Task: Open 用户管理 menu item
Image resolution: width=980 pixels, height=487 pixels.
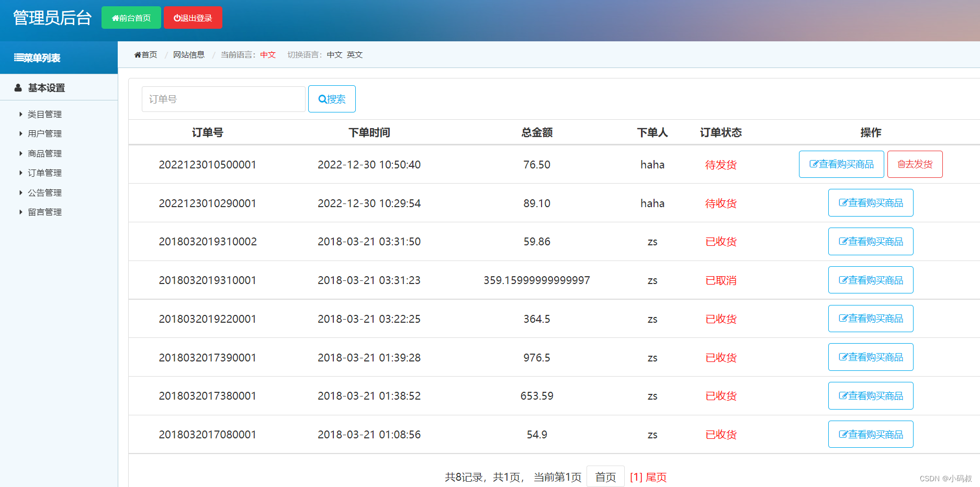Action: pyautogui.click(x=44, y=134)
